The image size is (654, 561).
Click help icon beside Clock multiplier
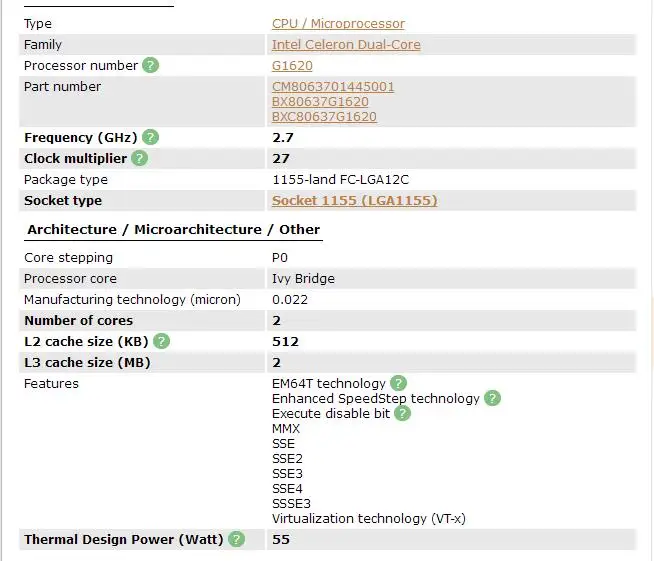pos(140,158)
